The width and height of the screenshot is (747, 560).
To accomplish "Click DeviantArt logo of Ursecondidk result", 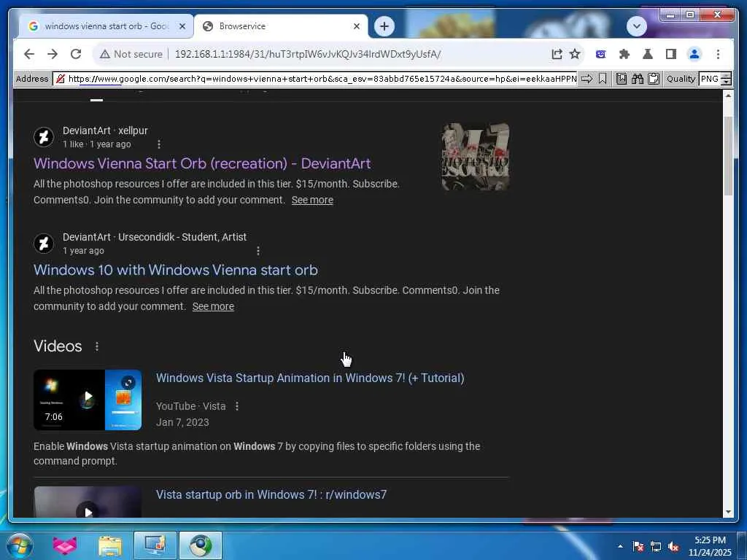I will tap(44, 244).
